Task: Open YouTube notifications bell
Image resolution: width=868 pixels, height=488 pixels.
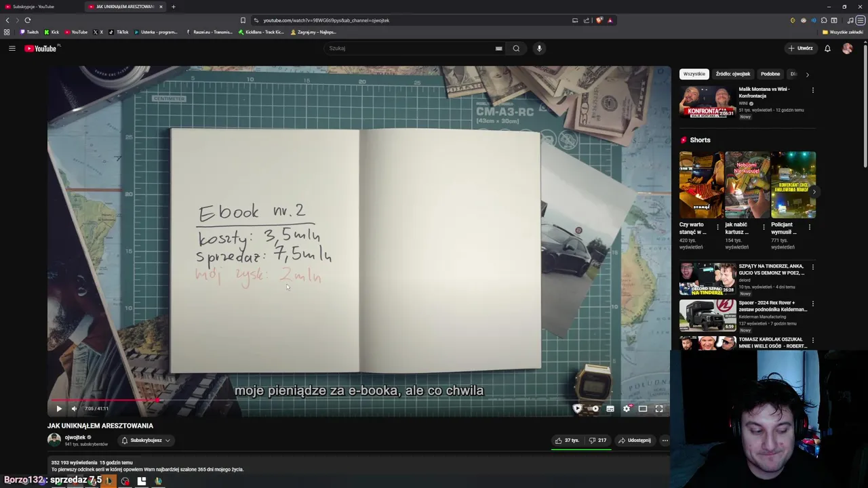Action: tap(827, 48)
